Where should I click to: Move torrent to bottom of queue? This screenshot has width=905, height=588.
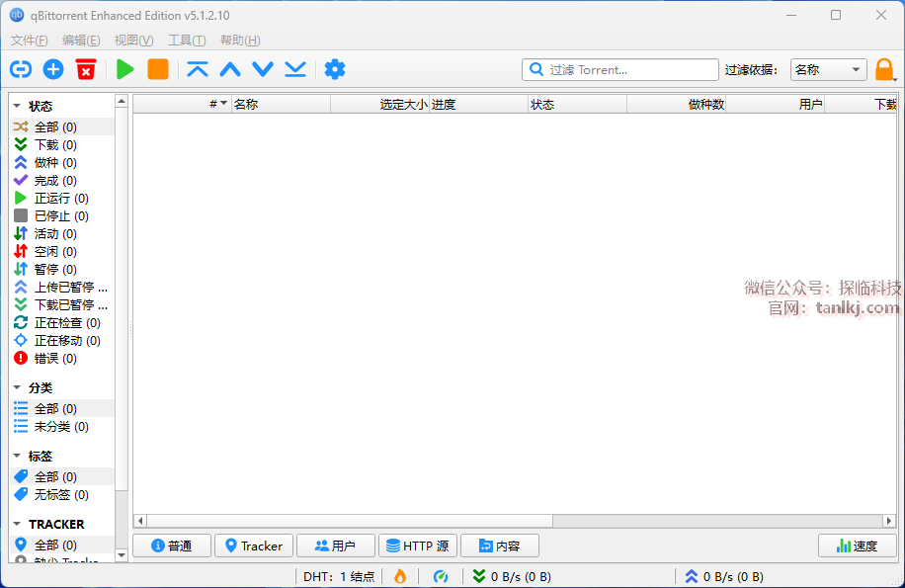coord(295,69)
